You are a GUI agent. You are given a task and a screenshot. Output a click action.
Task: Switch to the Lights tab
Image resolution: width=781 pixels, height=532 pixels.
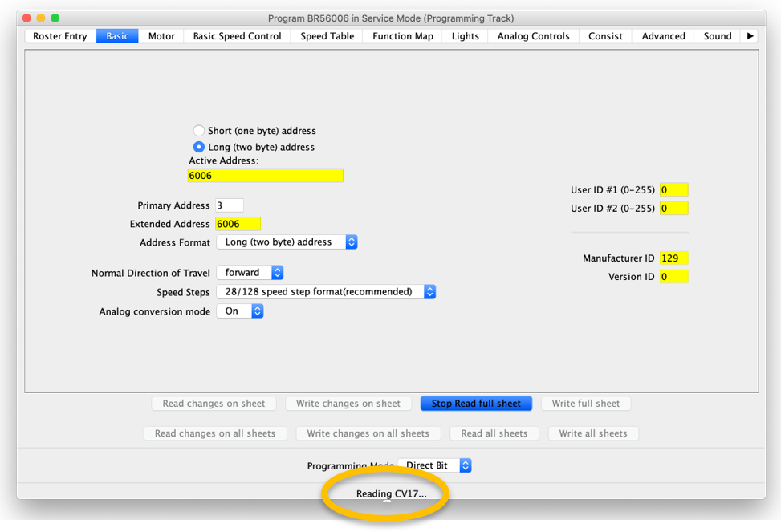(466, 36)
